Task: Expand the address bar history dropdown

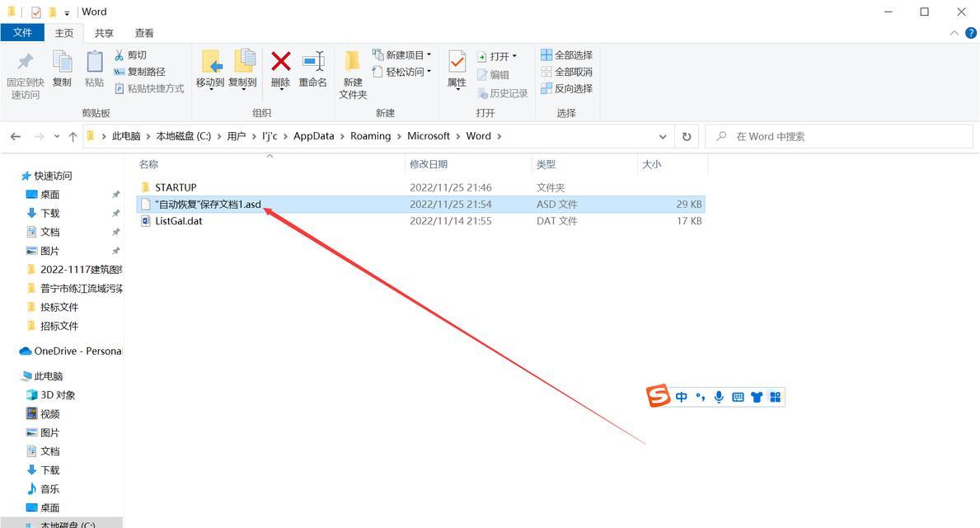Action: click(663, 136)
